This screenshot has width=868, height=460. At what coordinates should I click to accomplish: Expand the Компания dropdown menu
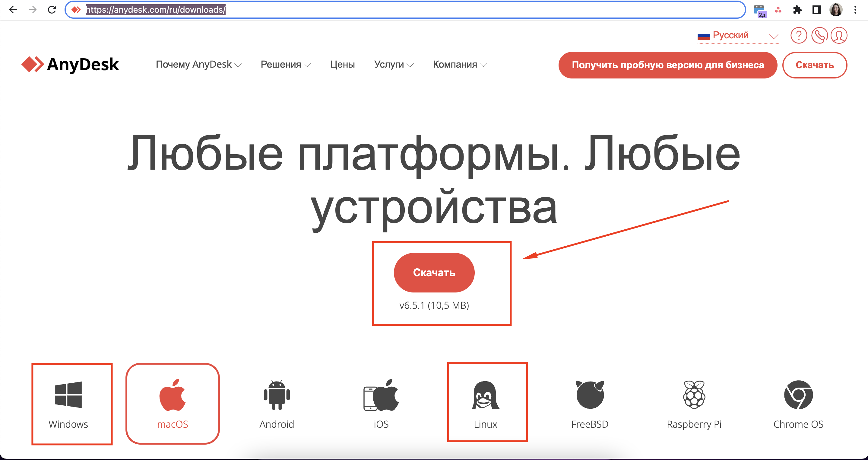point(459,65)
